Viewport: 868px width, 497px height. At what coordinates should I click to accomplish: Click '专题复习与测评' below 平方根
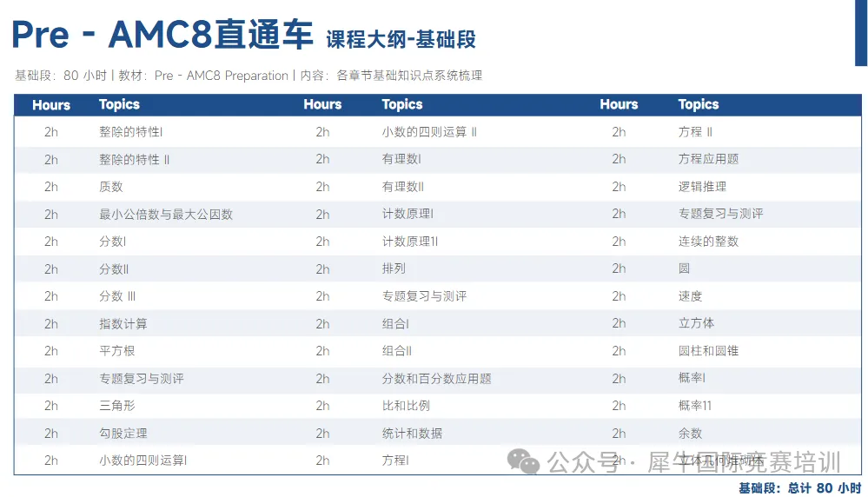coord(142,379)
